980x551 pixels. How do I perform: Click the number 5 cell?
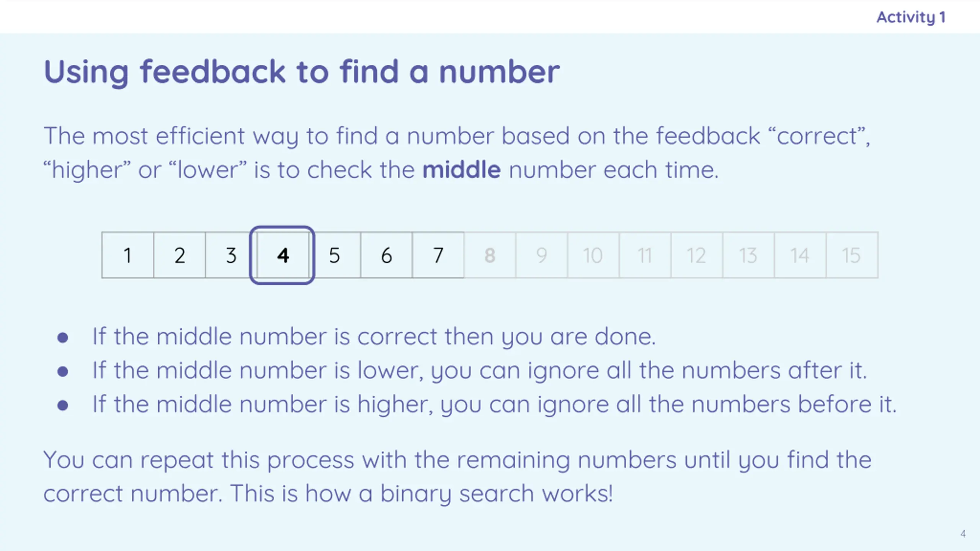[x=335, y=255]
